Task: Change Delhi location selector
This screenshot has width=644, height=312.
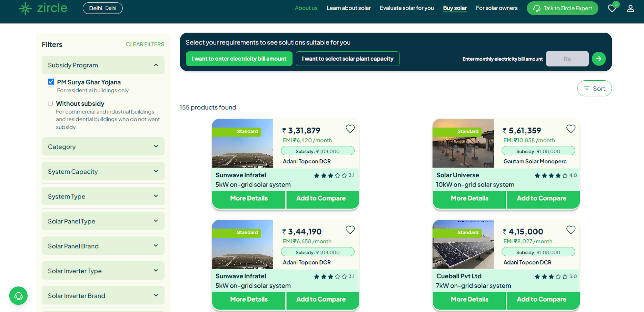Action: (x=102, y=8)
